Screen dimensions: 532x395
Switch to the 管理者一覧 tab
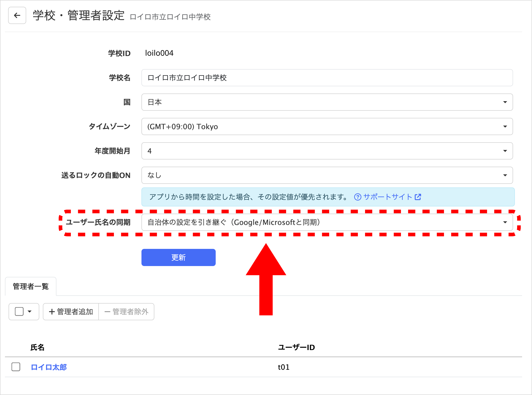pyautogui.click(x=31, y=286)
